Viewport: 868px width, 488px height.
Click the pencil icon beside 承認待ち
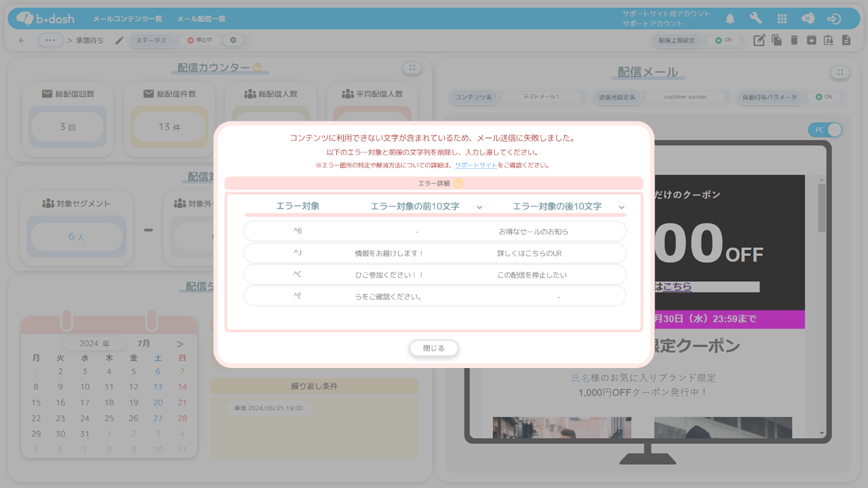(119, 41)
